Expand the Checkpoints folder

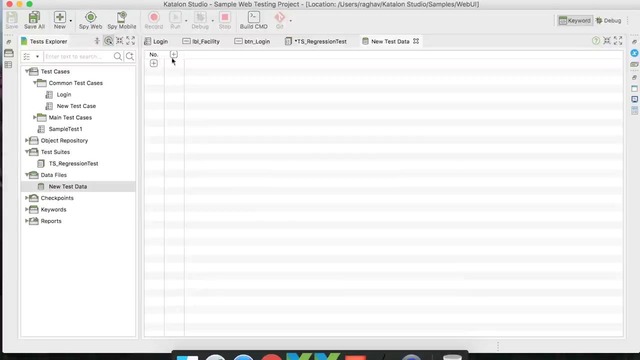coord(27,198)
